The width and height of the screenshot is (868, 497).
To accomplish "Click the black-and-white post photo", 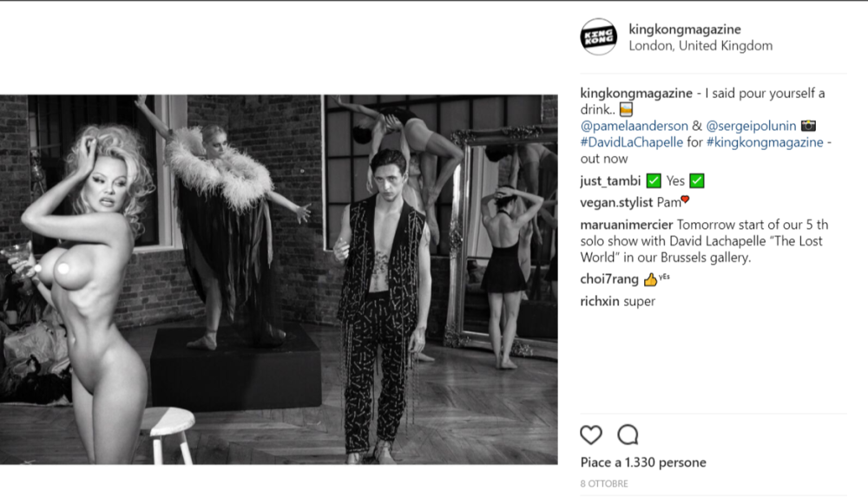I will (x=279, y=278).
